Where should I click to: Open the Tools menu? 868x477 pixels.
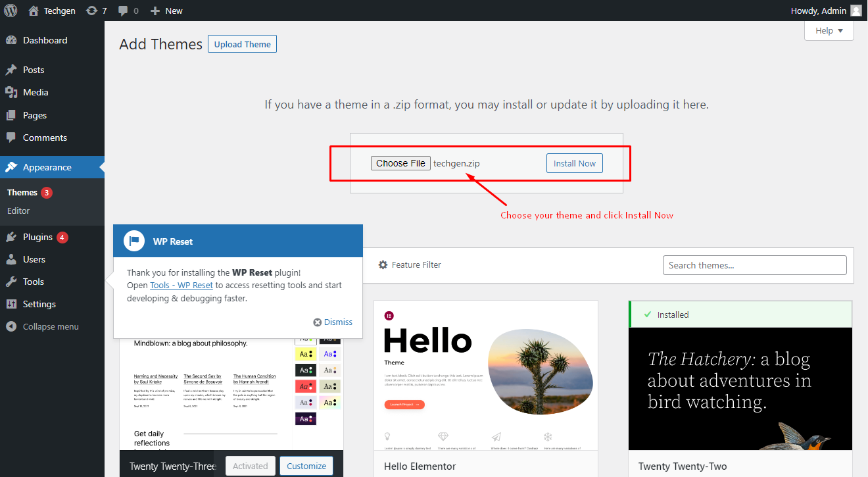tap(52, 282)
